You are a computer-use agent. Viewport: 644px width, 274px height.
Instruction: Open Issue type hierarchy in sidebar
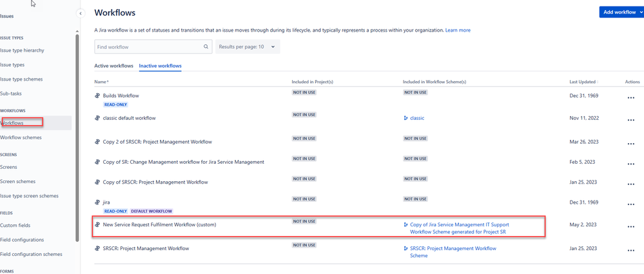click(x=22, y=50)
